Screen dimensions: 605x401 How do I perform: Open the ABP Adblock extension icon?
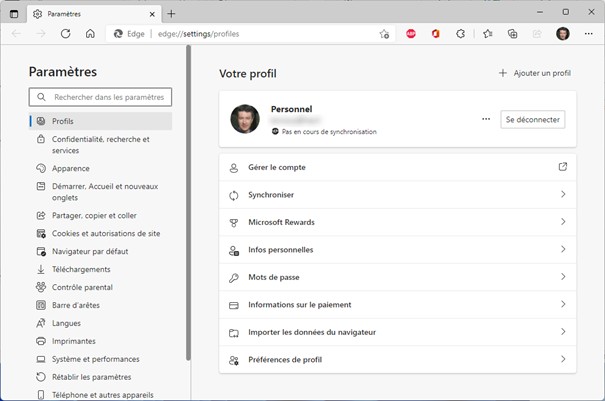(411, 33)
